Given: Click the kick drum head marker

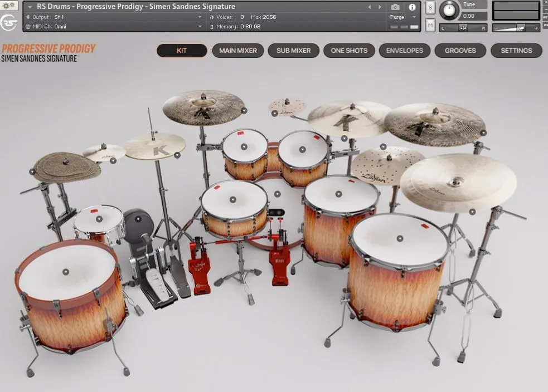Looking at the screenshot, I should (277, 194).
